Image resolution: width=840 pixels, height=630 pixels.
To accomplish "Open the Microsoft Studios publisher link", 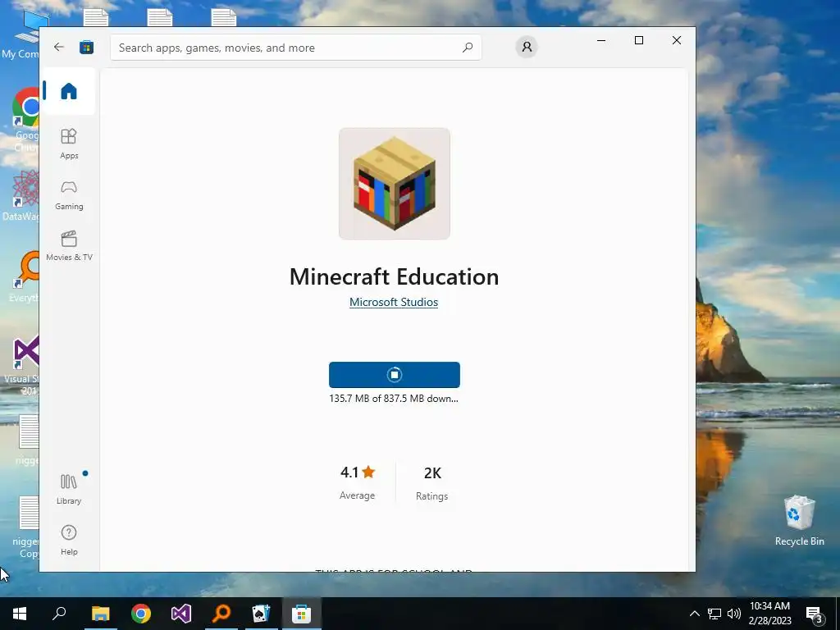I will 394,302.
